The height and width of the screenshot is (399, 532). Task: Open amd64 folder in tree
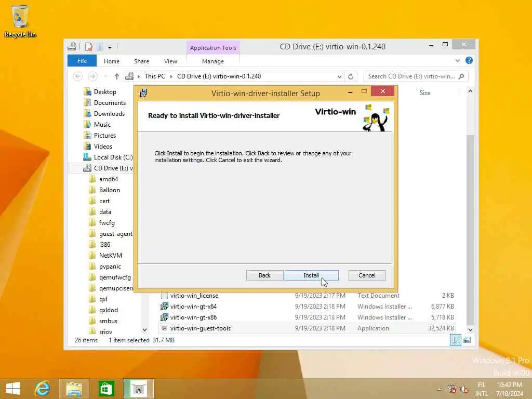click(x=108, y=179)
